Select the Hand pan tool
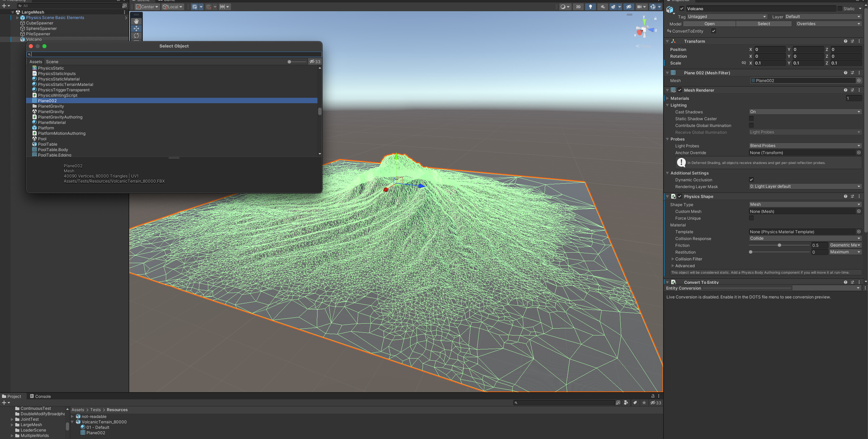This screenshot has width=868, height=439. tap(136, 21)
